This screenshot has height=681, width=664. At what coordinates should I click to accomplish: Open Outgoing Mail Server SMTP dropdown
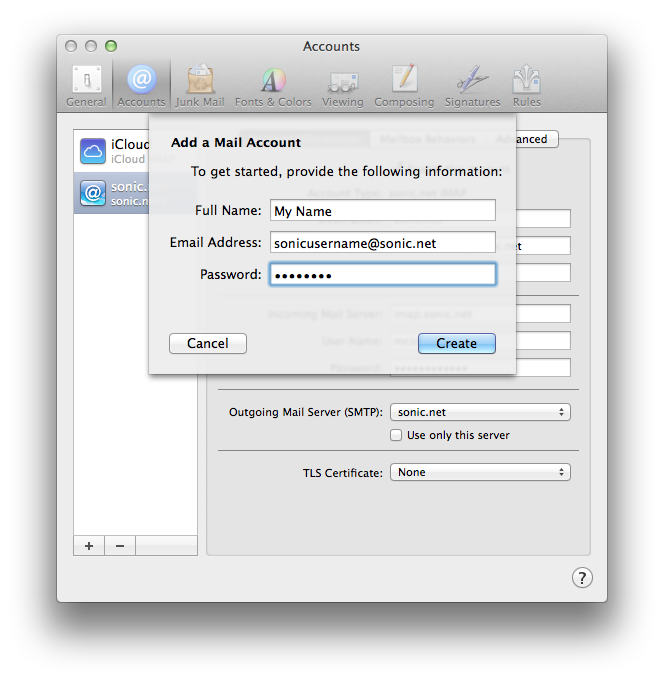click(480, 412)
